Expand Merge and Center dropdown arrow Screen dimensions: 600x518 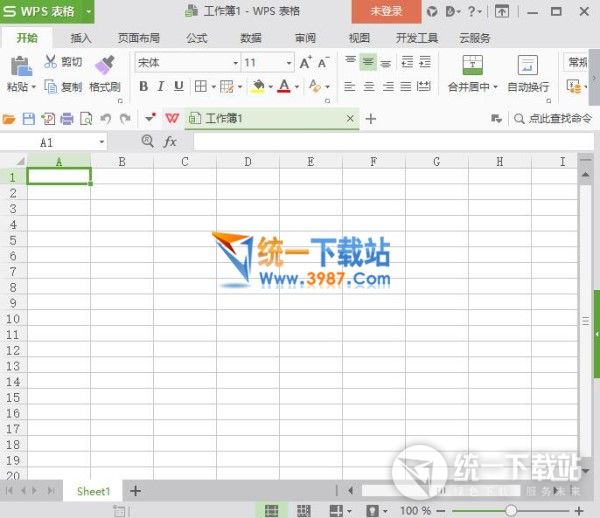(x=496, y=87)
